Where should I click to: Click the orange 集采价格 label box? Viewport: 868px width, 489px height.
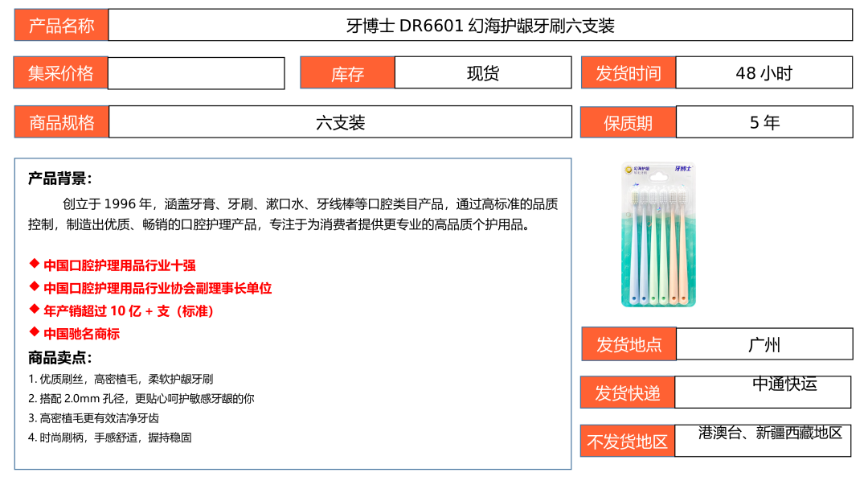61,73
